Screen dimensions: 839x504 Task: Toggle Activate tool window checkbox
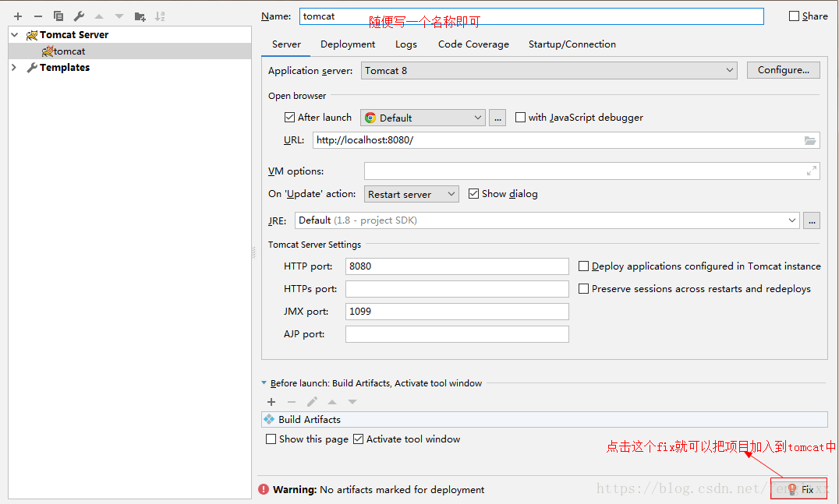(359, 439)
